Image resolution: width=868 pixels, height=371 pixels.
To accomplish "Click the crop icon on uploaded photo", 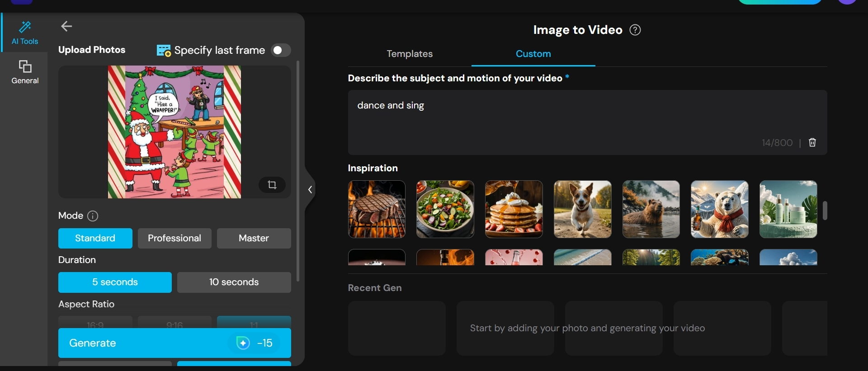I will pos(272,185).
